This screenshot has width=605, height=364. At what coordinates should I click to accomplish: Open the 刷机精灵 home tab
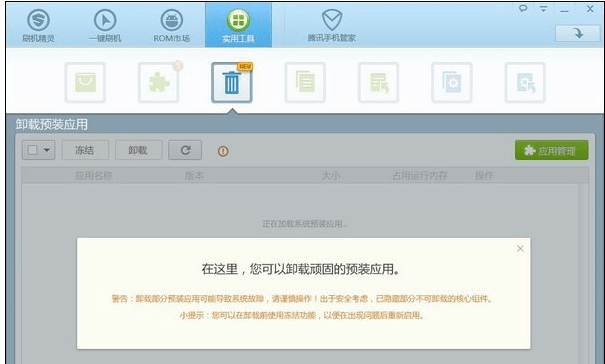(38, 25)
